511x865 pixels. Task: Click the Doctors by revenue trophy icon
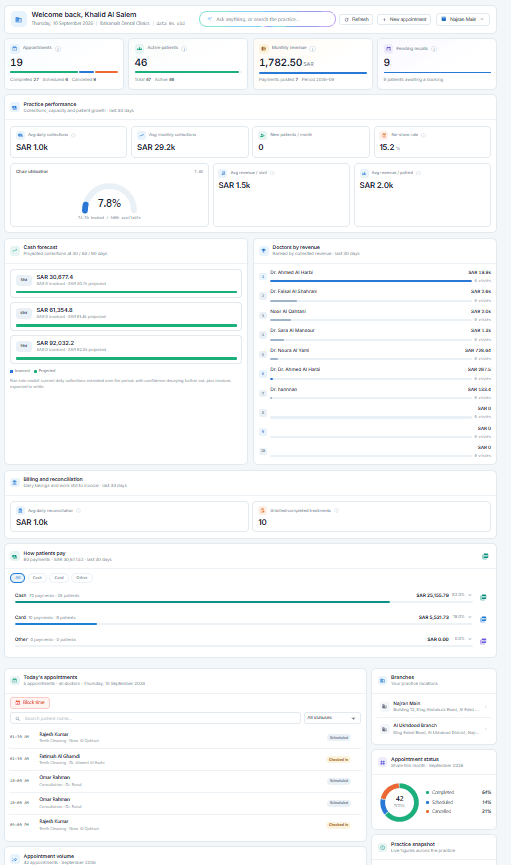tap(264, 250)
